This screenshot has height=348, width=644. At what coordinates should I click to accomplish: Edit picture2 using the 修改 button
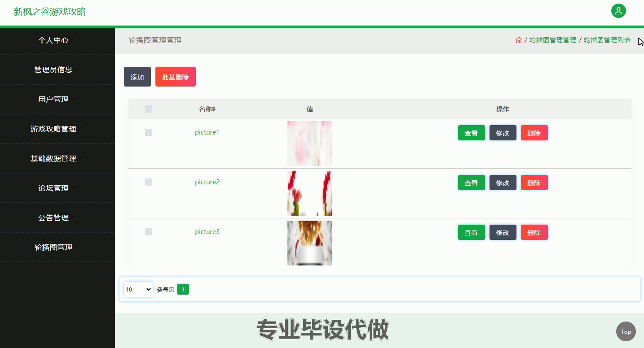pos(503,183)
